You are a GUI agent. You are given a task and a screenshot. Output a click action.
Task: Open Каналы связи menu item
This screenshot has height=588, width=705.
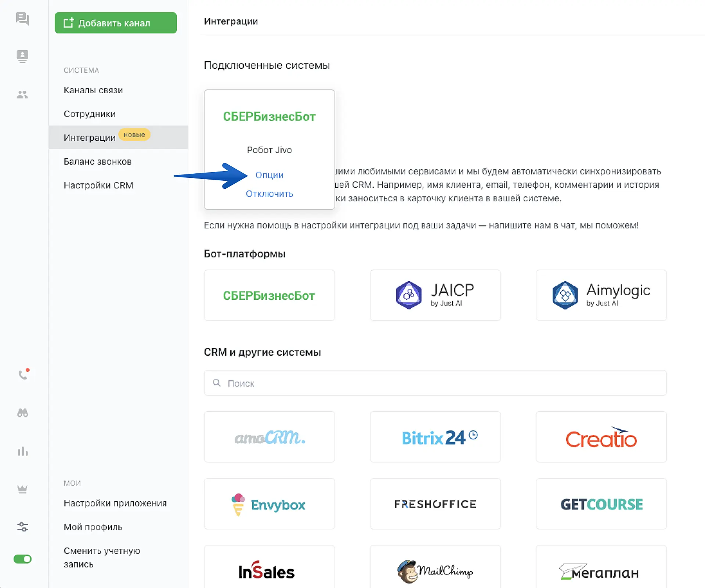click(93, 90)
